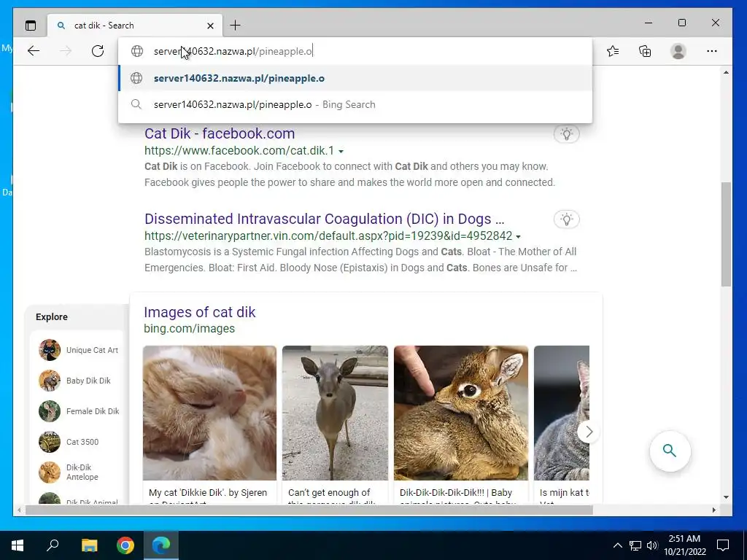Expand dropdown arrow beside facebook.com/cat.dik.1 URL
Screen dimensions: 747x560
tap(341, 152)
